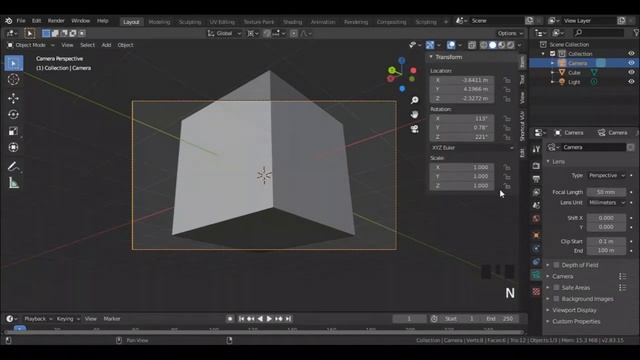Viewport: 640px width, 360px height.
Task: Click the red X axis gizmo
Action: coord(413,71)
